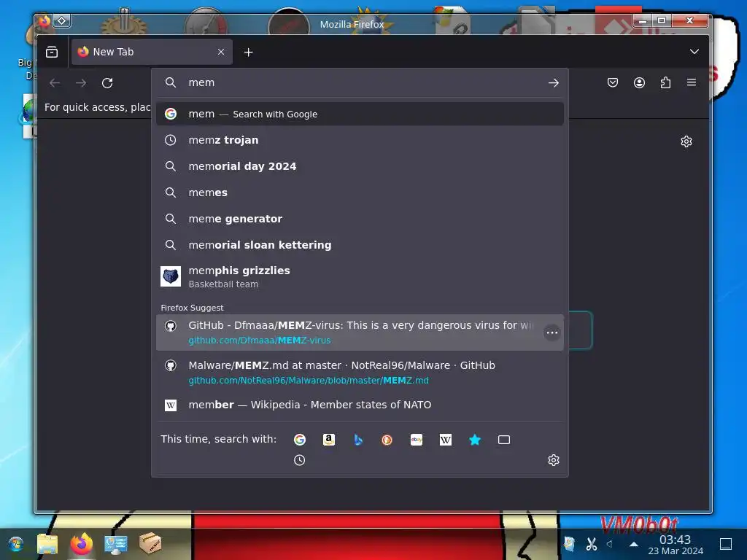747x560 pixels.
Task: Minimize the Mozilla Firefox window
Action: click(642, 20)
